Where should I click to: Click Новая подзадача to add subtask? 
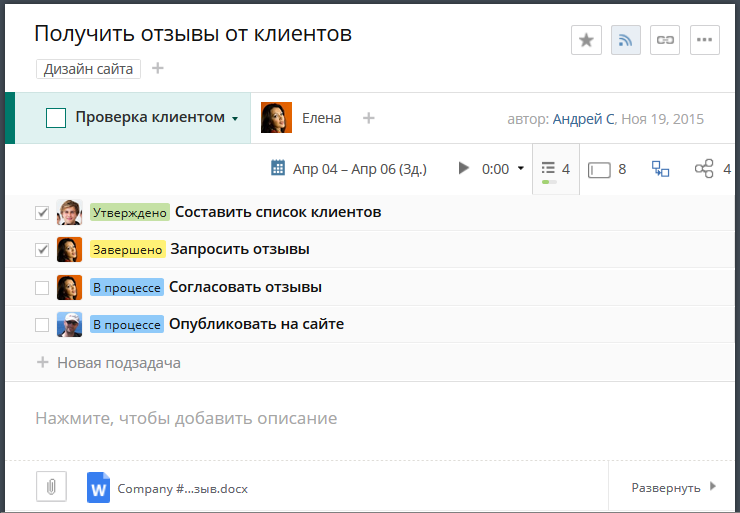pyautogui.click(x=119, y=362)
